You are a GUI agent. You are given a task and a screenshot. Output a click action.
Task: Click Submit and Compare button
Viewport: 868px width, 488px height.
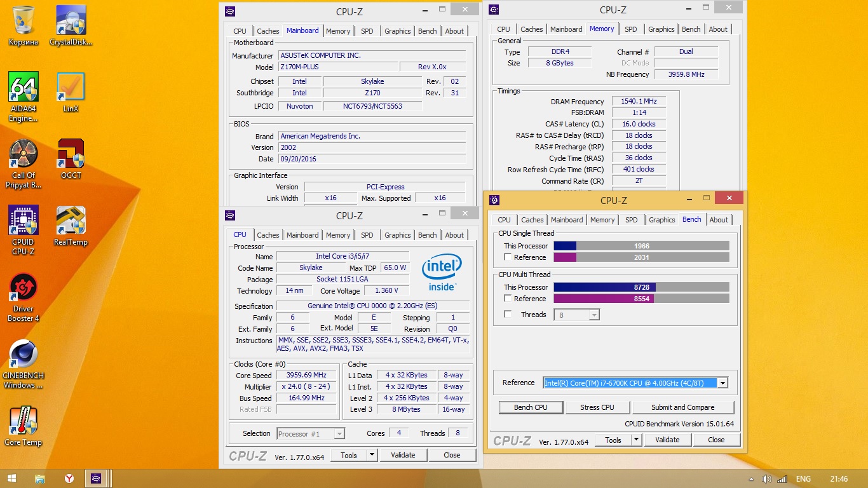(683, 407)
